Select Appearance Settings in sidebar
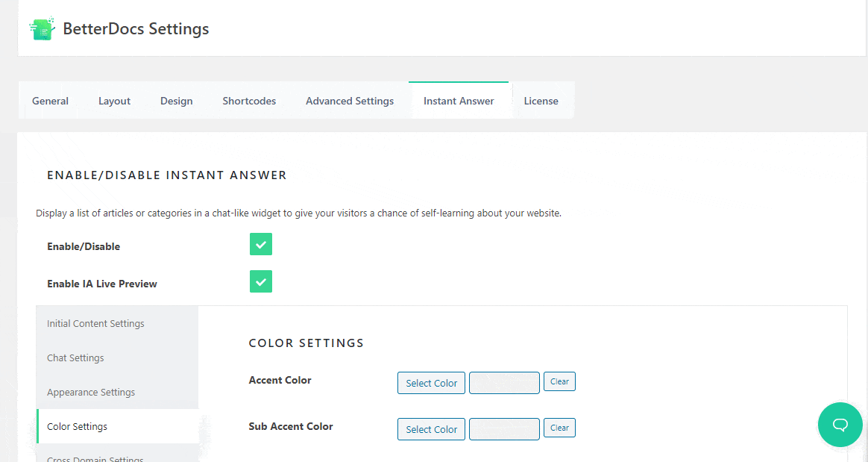Screen dimensions: 868x462 point(91,393)
